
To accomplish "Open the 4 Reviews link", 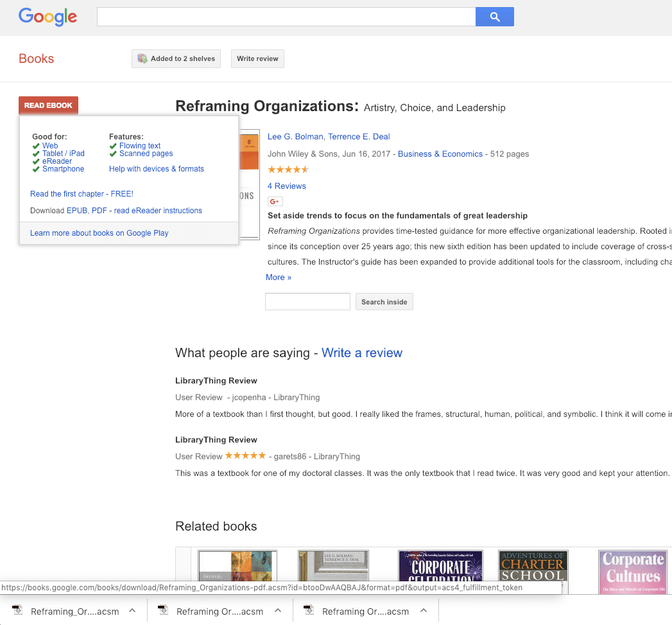I will (x=287, y=186).
